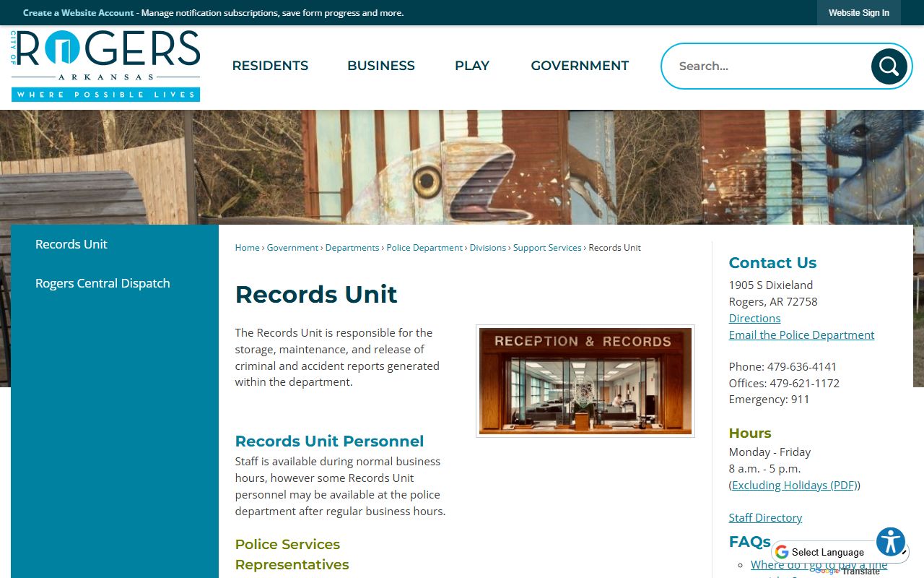The image size is (924, 578).
Task: Click the Emergency: 911 text
Action: 769,399
